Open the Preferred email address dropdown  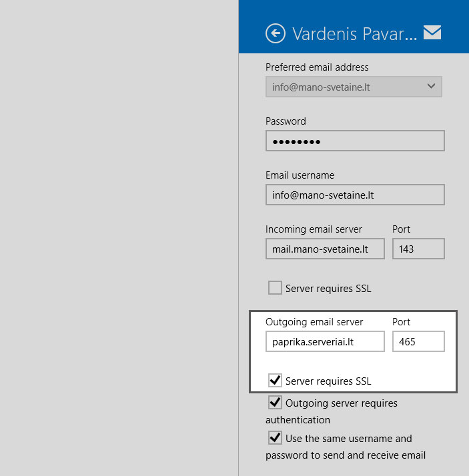click(x=354, y=87)
